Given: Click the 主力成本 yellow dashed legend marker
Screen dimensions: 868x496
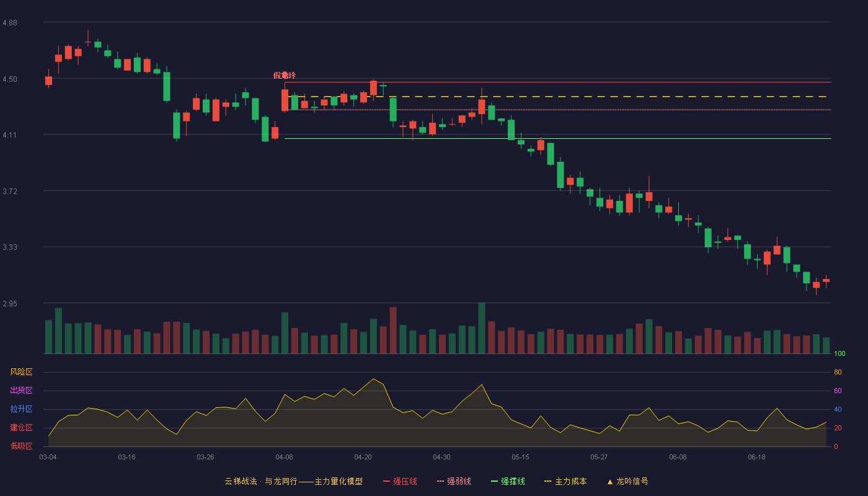Looking at the screenshot, I should coord(548,481).
